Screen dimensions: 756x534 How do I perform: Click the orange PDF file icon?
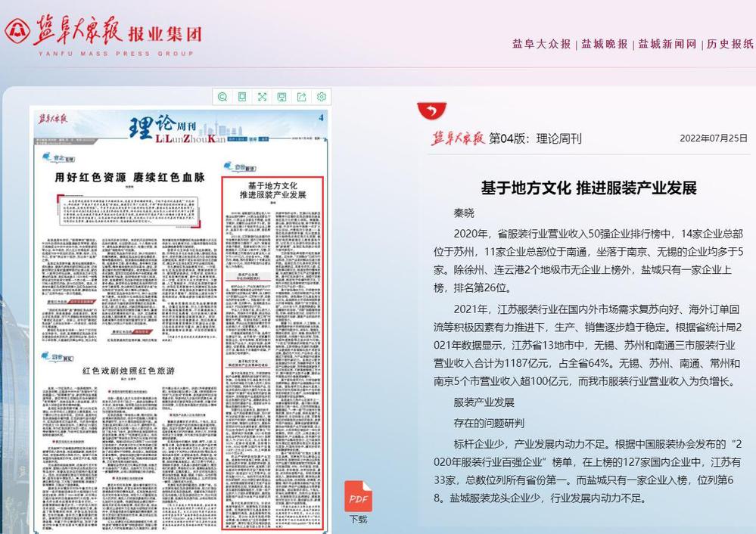click(x=358, y=497)
